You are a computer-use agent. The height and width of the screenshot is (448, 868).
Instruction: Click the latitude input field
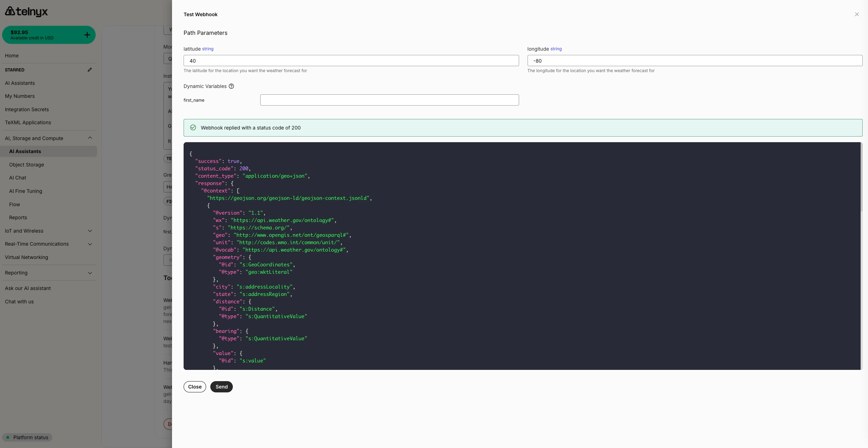[x=351, y=61]
